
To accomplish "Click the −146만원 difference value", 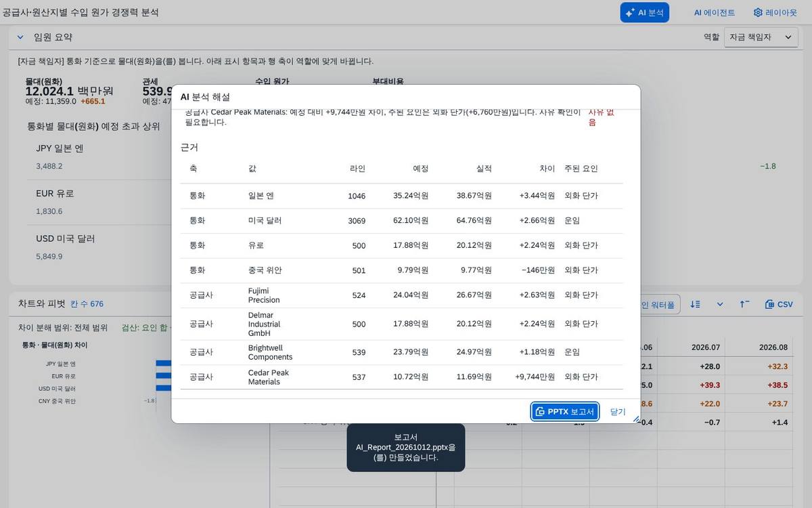I will pos(539,270).
